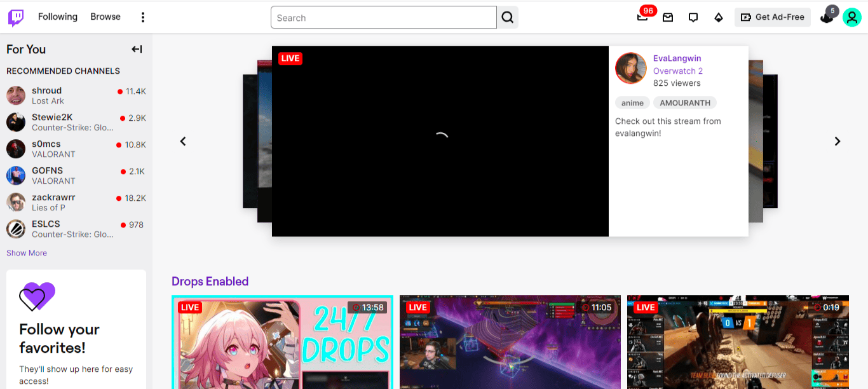Click zackrawrr's 18.2K viewer count

pos(135,198)
